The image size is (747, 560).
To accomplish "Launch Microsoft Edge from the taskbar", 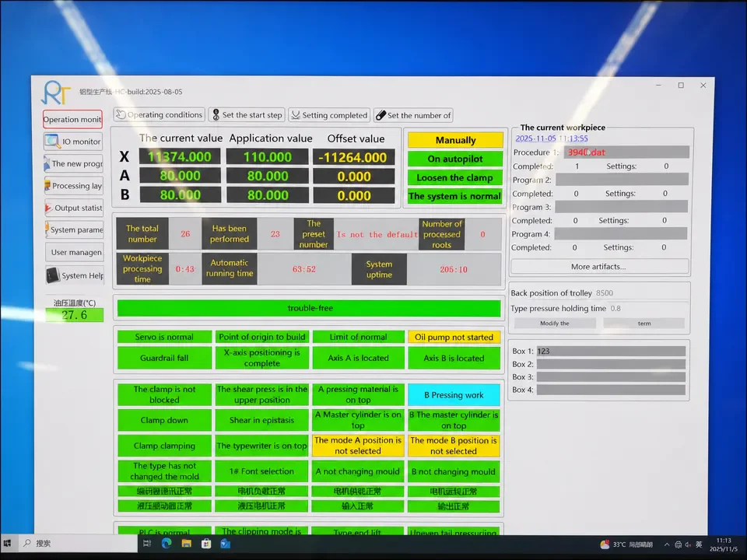I will coord(167,544).
